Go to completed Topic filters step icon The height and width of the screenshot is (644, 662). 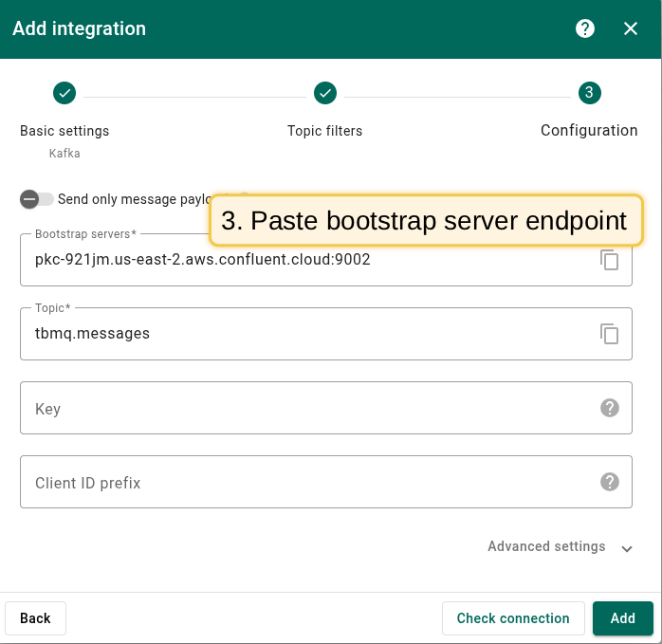[x=325, y=93]
